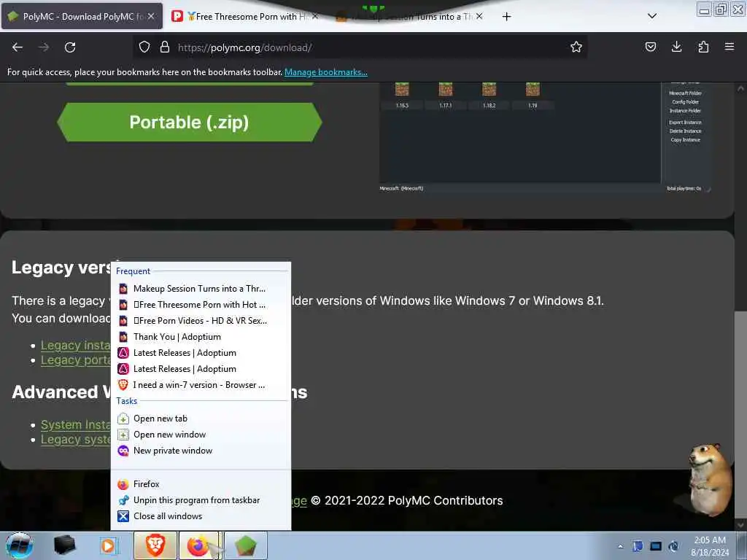The image size is (747, 560).
Task: Launch Firefox from the jump list
Action: pyautogui.click(x=201, y=484)
